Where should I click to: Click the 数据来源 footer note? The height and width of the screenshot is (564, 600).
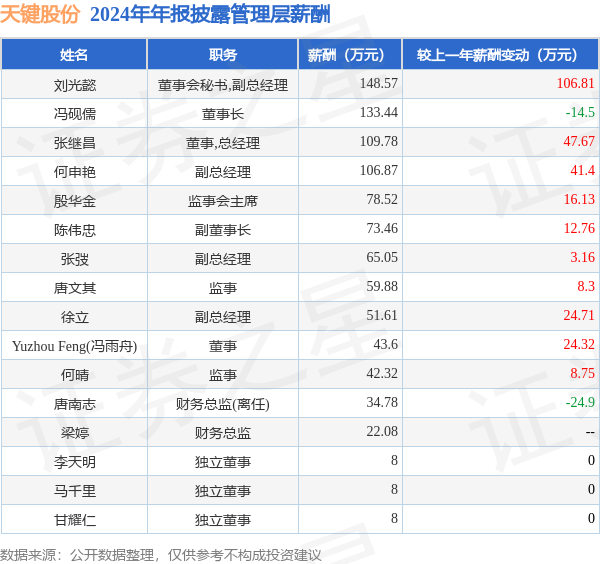(x=161, y=555)
